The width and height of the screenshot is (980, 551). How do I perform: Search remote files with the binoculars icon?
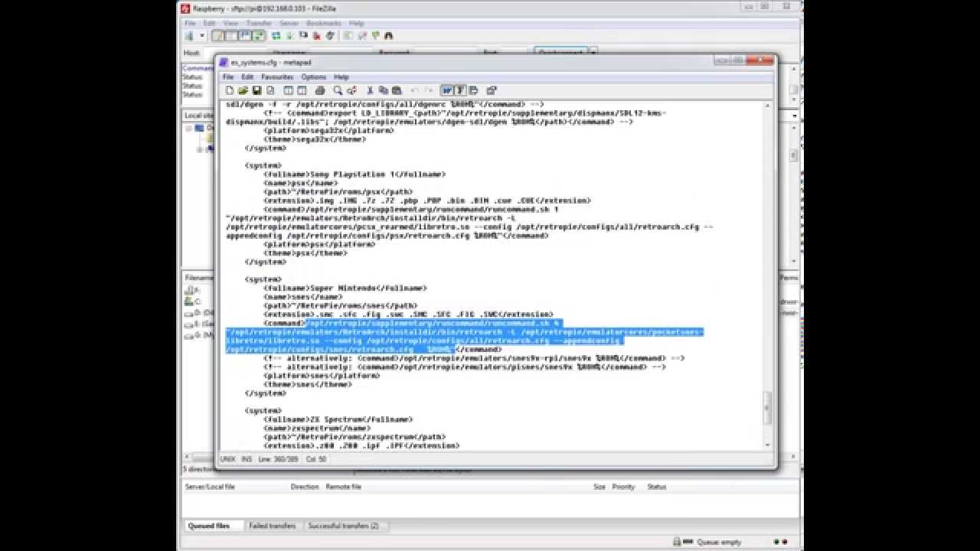(387, 36)
